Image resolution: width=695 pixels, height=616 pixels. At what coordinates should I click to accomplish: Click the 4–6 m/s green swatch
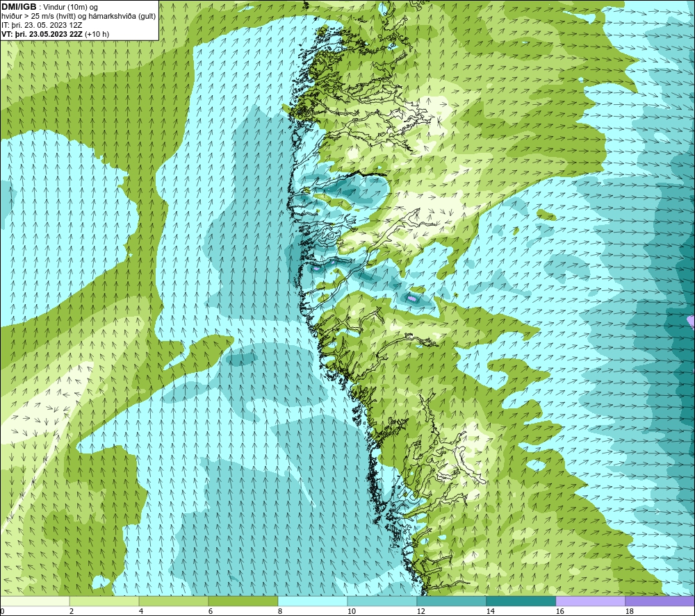tap(173, 601)
